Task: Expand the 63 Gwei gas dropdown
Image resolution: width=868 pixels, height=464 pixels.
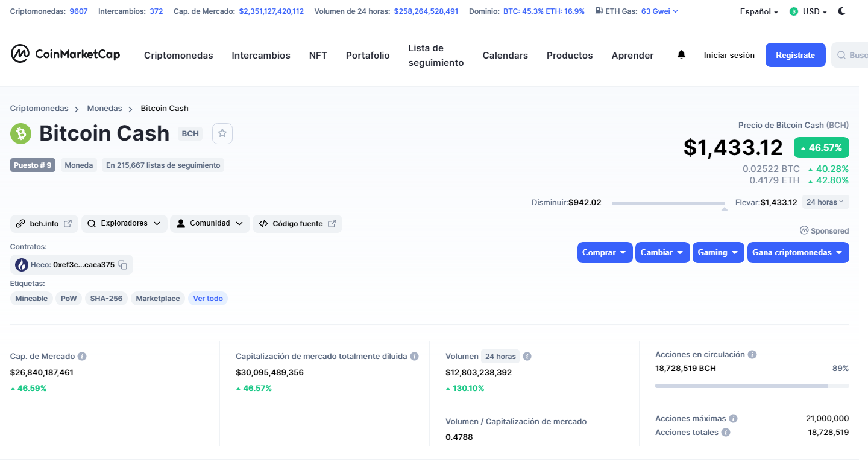Action: tap(660, 11)
